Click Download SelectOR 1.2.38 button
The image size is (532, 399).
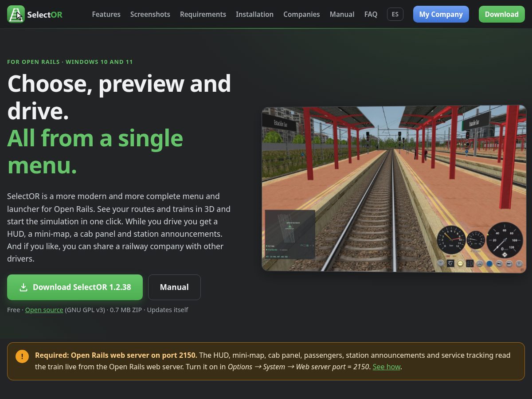pos(75,287)
